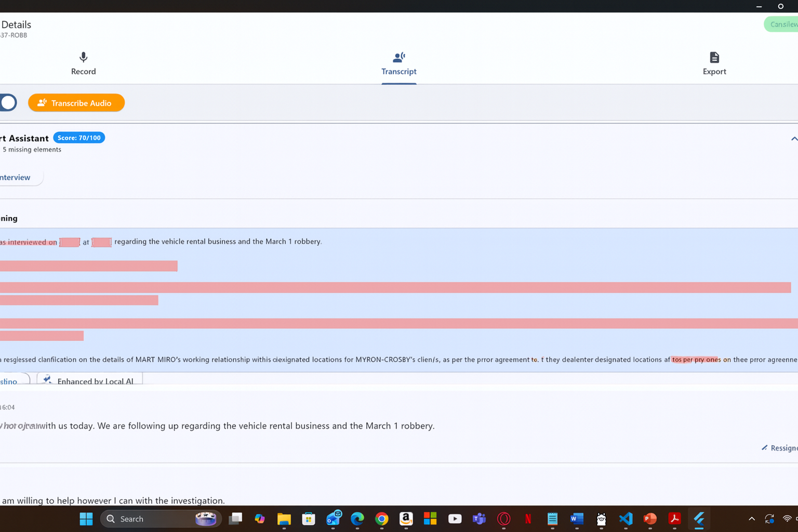Click the highlighted text in the summary sentence
Image resolution: width=798 pixels, height=532 pixels.
click(695, 360)
